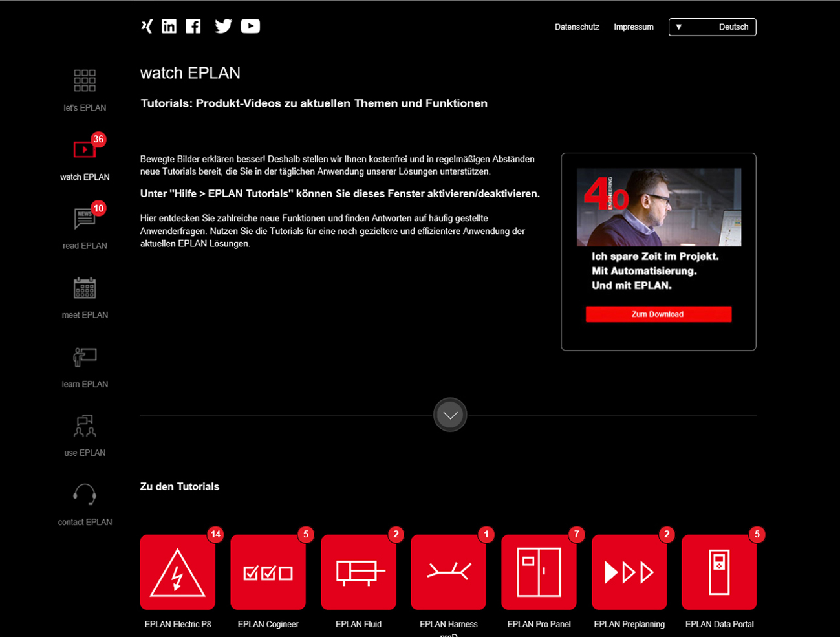Open EPLAN Cogineer tutorials tile
This screenshot has width=840, height=637.
(268, 572)
